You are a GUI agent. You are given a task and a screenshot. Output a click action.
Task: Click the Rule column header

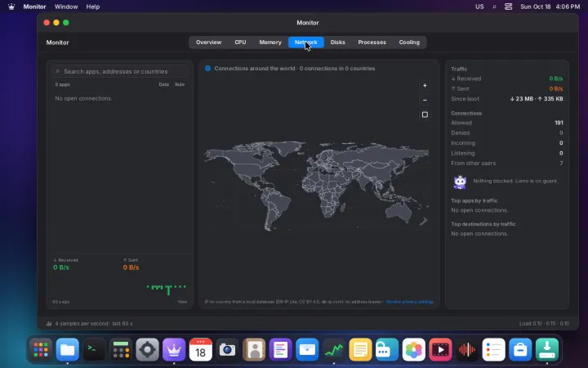(180, 84)
